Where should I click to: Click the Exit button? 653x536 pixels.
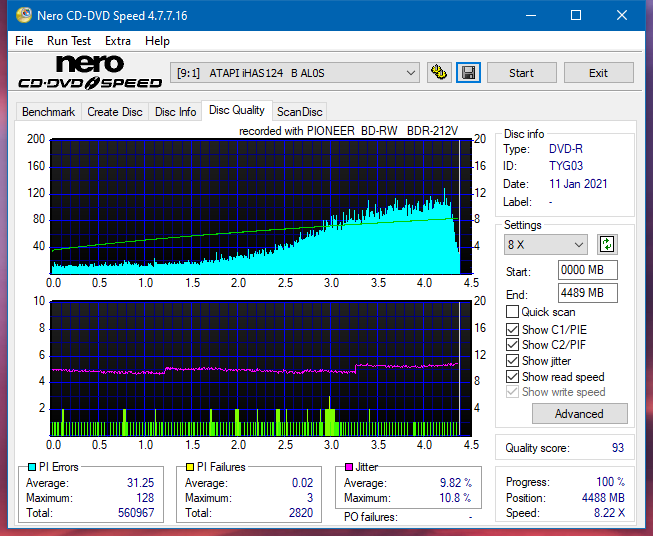598,73
